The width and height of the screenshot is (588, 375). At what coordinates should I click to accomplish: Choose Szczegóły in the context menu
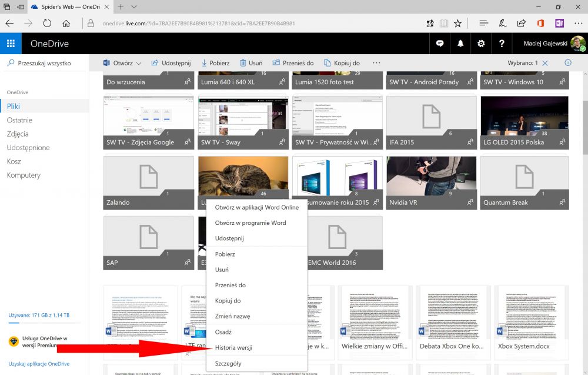click(257, 363)
